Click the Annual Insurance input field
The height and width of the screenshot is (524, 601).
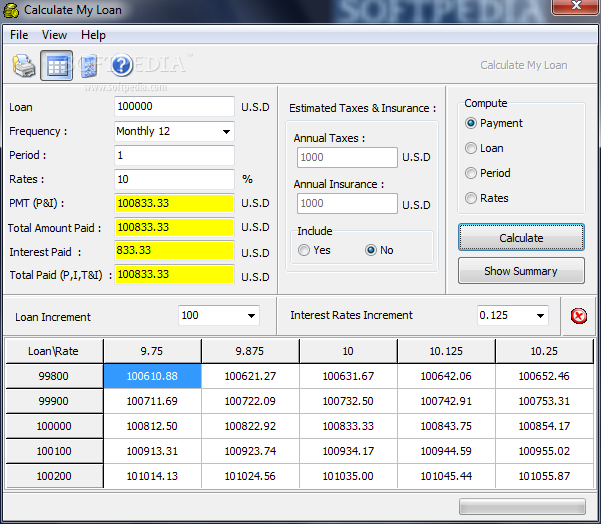(x=347, y=203)
